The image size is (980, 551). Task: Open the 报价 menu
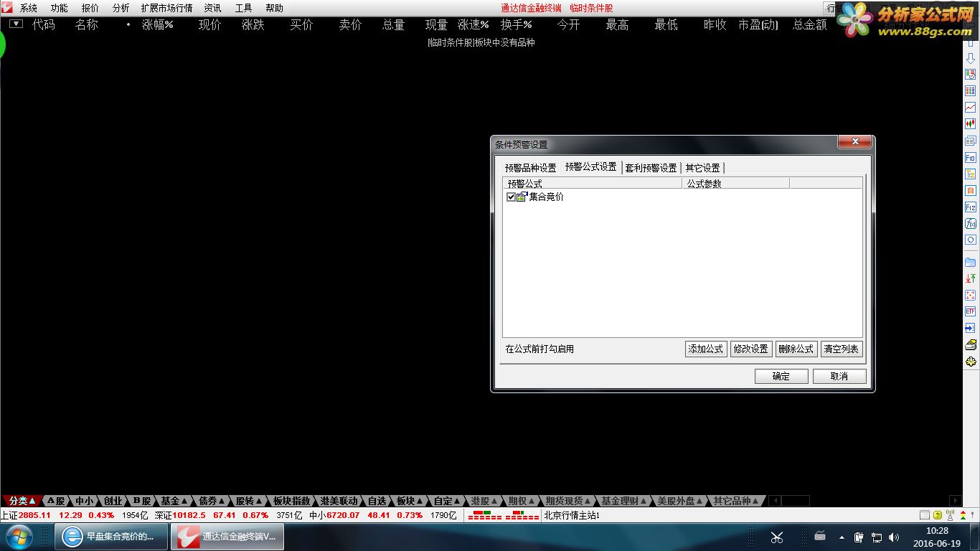[90, 8]
